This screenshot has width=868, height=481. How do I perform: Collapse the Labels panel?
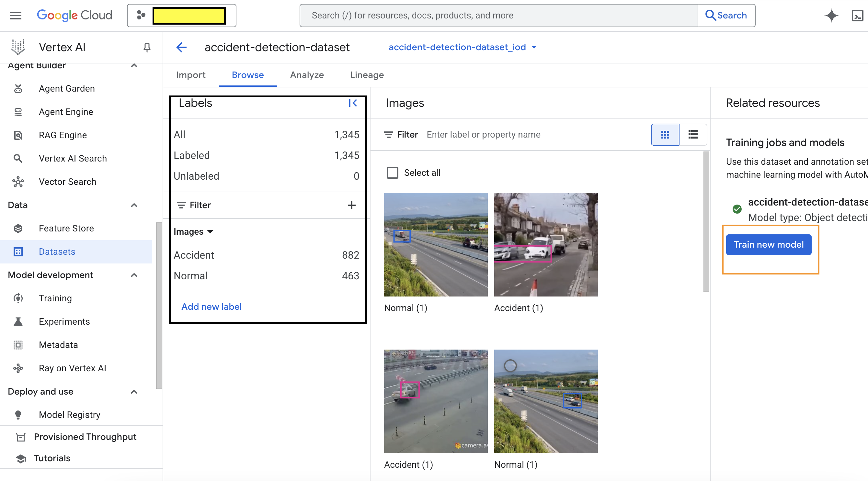coord(353,103)
